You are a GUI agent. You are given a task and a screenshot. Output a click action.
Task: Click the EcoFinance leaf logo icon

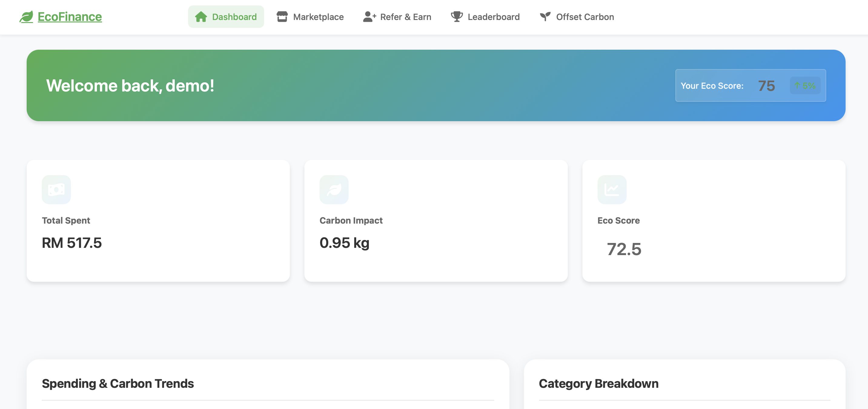(26, 17)
